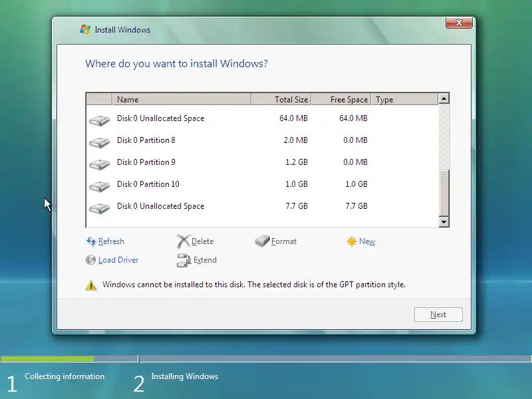
Task: Click Partition 10's 1.0 GB free space value
Action: (356, 184)
